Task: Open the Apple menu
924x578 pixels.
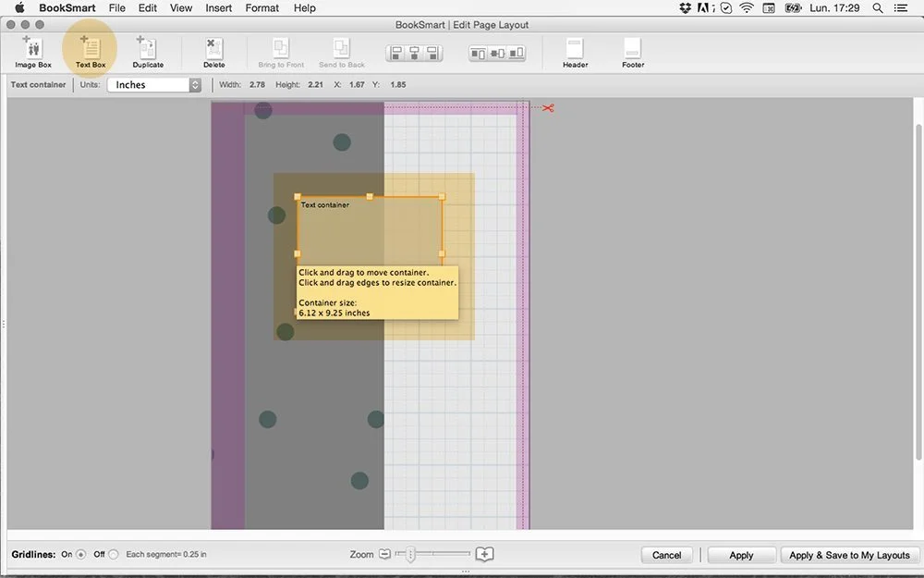Action: click(19, 7)
